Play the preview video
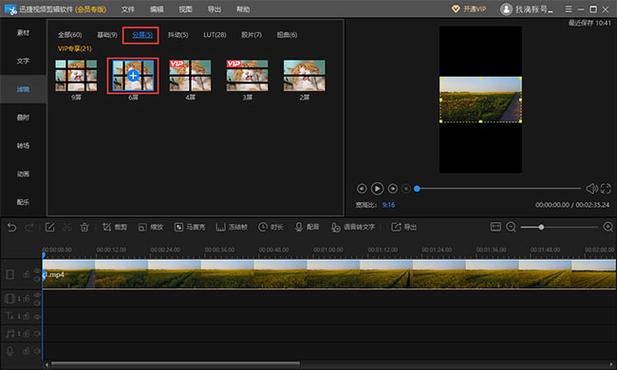 pos(377,189)
